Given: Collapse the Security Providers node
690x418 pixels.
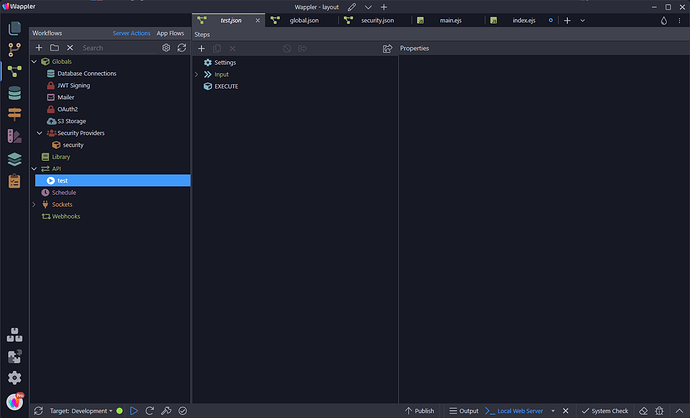Looking at the screenshot, I should 40,133.
